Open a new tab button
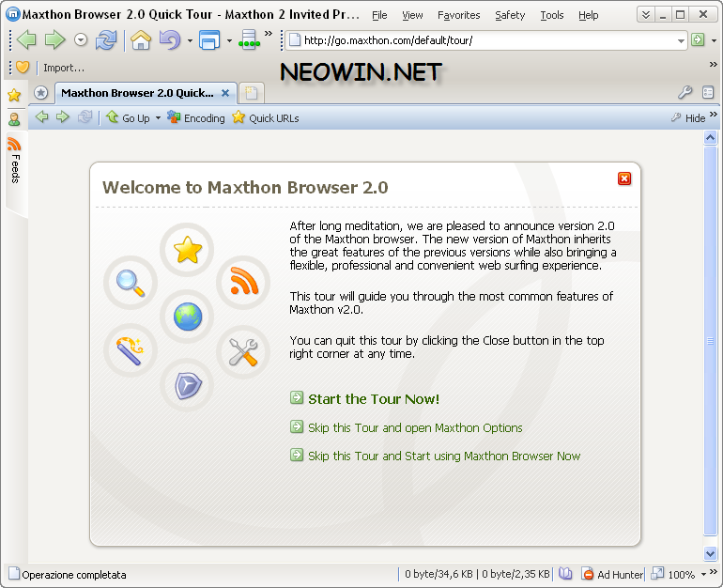 [x=252, y=93]
